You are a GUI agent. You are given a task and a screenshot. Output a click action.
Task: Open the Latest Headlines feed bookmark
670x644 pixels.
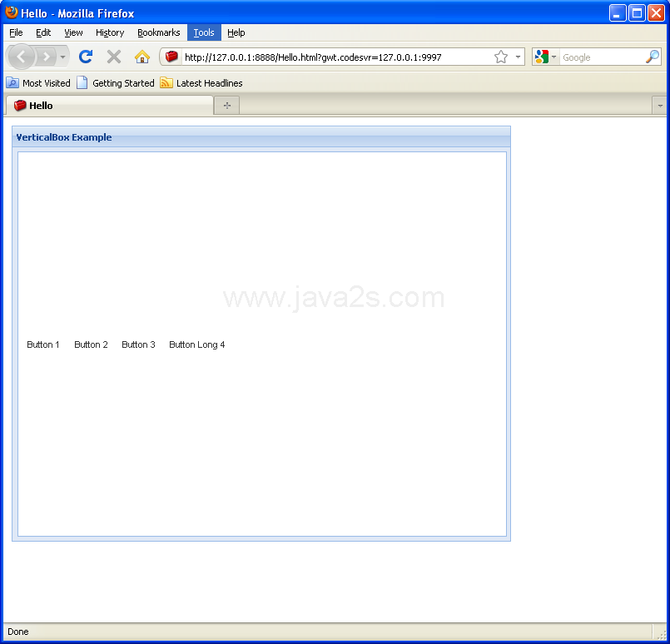[x=201, y=83]
